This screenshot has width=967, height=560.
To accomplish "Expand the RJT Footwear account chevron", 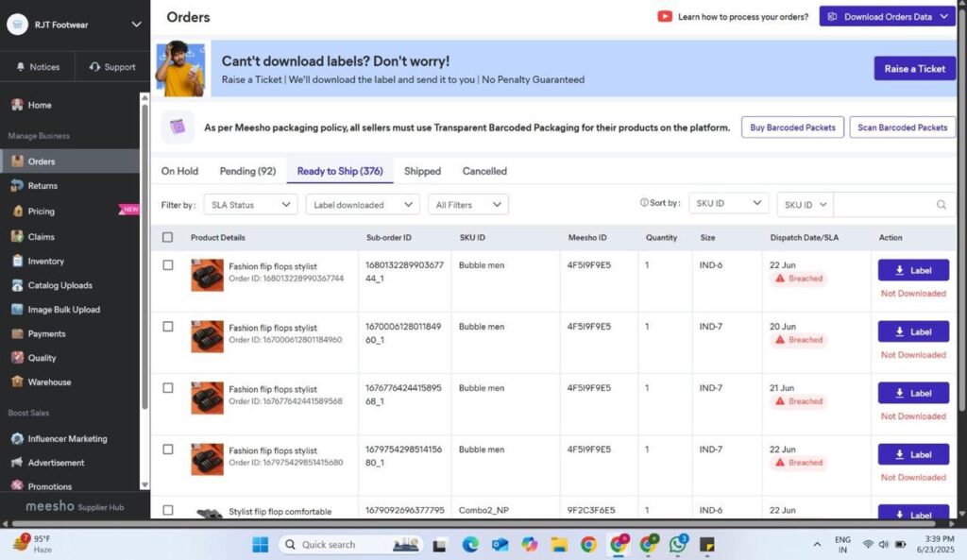I will (136, 25).
